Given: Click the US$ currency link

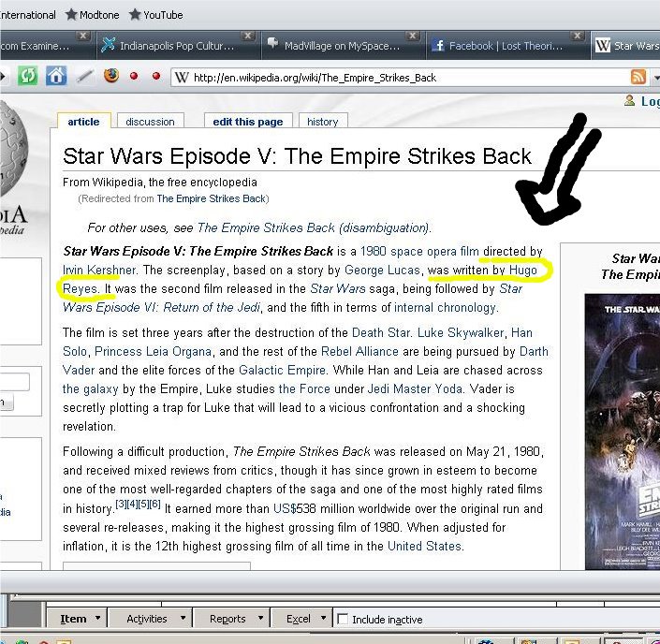Looking at the screenshot, I should (285, 508).
